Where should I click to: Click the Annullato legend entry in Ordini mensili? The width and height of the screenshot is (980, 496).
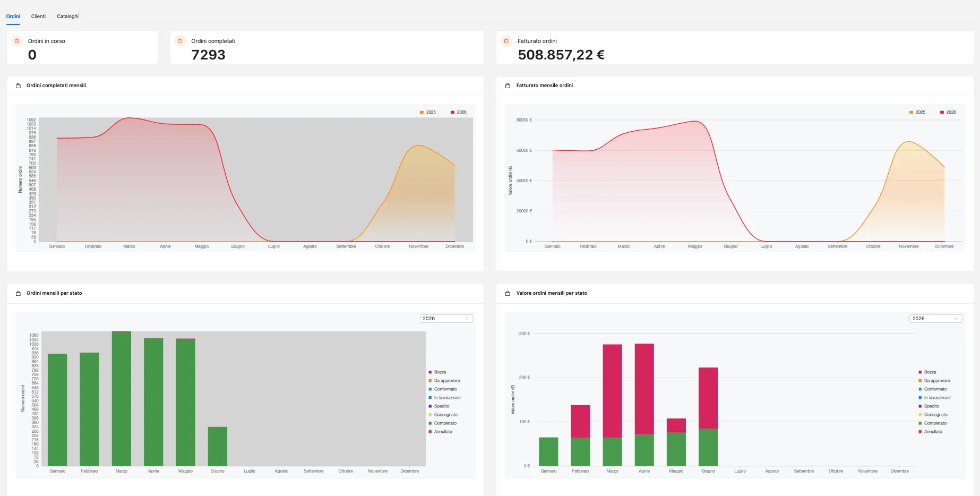[441, 432]
